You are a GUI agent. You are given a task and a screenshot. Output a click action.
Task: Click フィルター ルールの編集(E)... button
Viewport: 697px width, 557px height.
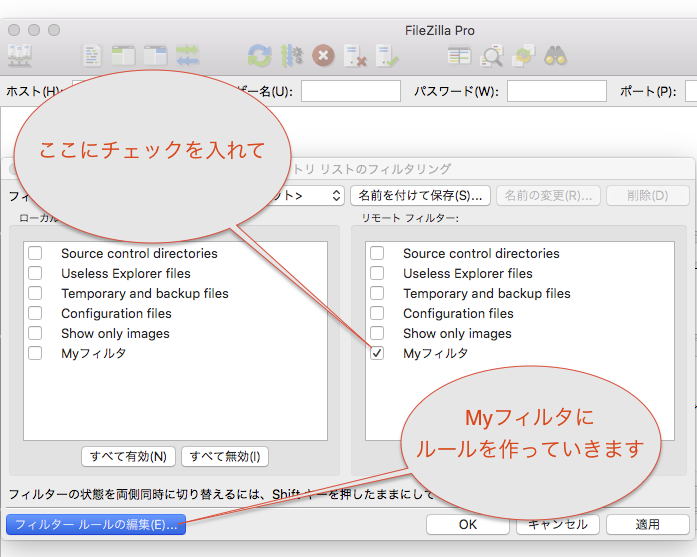[96, 525]
